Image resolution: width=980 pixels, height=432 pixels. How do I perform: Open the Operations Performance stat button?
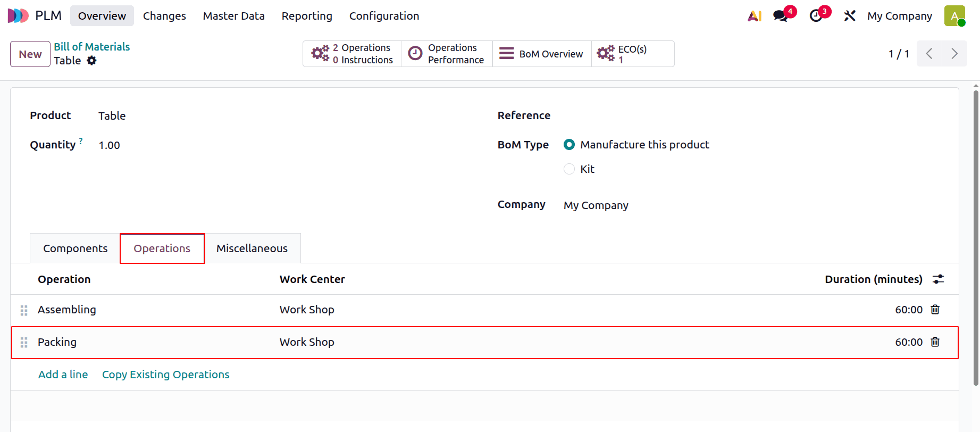447,54
